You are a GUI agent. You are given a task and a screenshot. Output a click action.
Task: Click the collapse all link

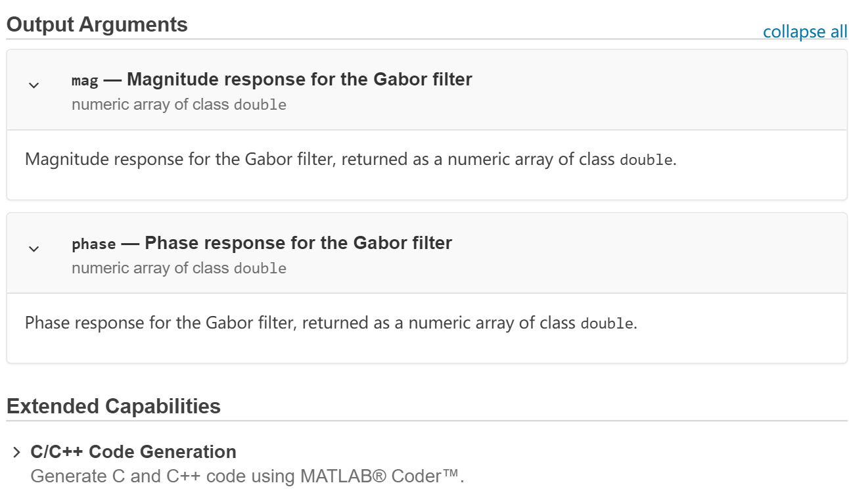(805, 32)
